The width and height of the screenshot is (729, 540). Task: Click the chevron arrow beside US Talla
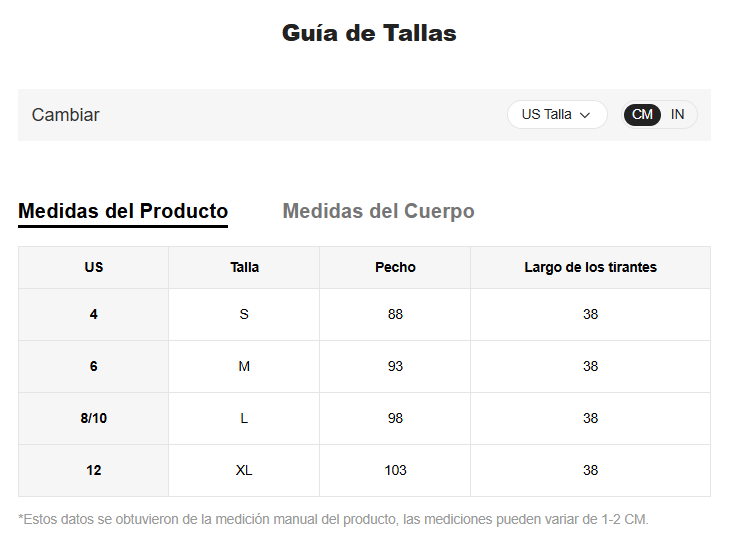[586, 115]
